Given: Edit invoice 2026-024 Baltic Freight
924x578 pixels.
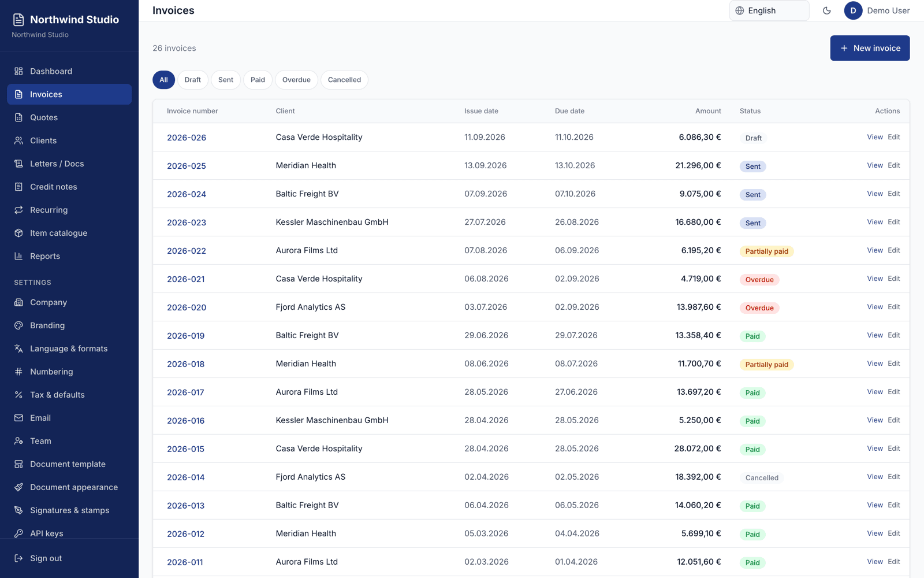Looking at the screenshot, I should [894, 194].
